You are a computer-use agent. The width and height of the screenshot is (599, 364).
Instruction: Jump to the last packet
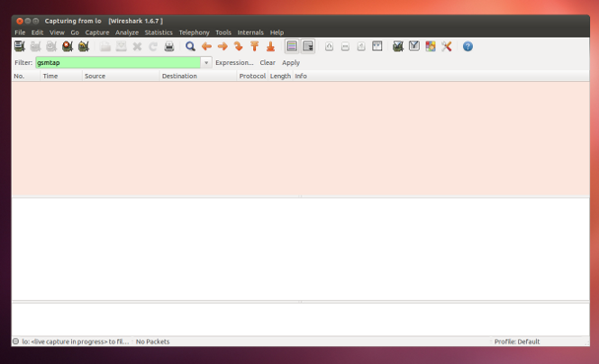click(270, 47)
